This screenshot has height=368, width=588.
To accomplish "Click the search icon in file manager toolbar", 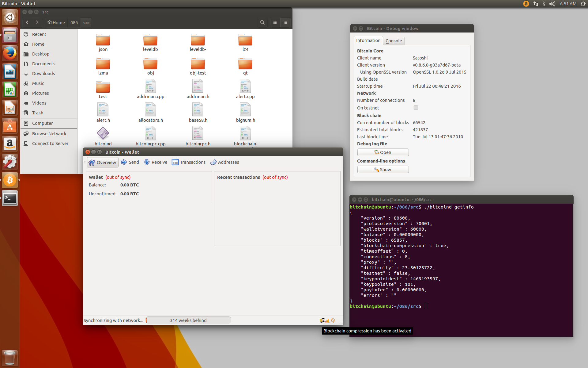I will point(262,22).
